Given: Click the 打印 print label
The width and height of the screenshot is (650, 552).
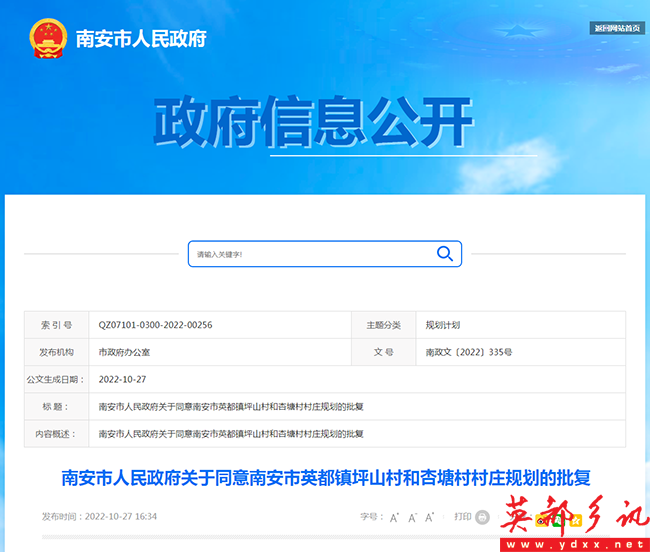Looking at the screenshot, I should (x=463, y=516).
